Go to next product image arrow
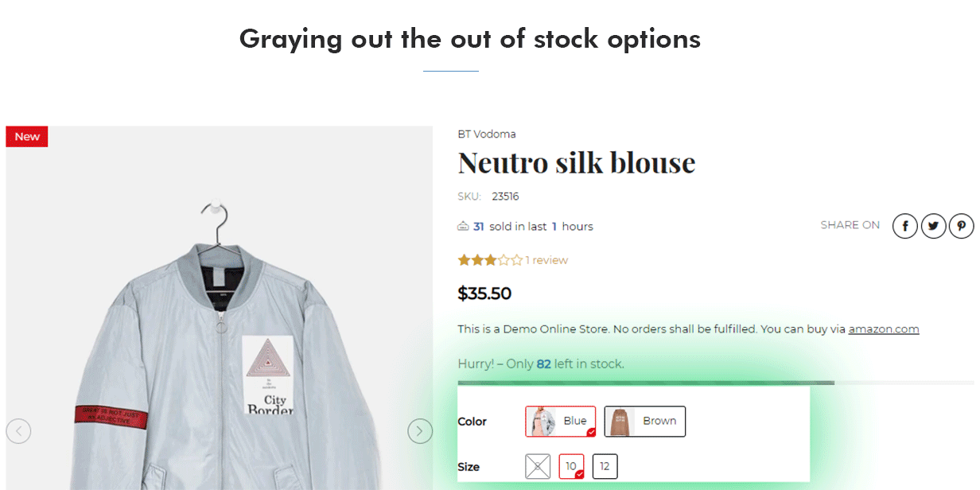This screenshot has width=980, height=490. [x=420, y=431]
